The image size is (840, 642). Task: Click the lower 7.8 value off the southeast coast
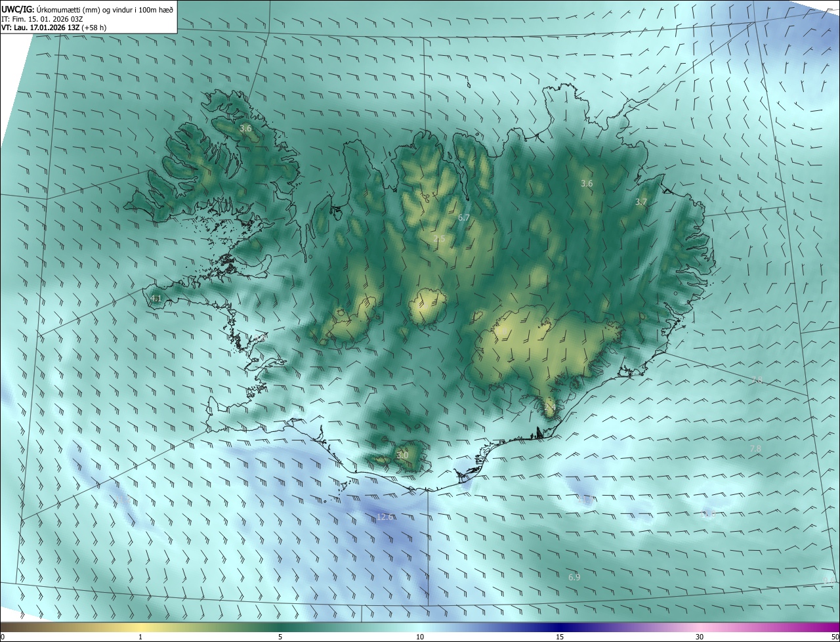pyautogui.click(x=755, y=449)
